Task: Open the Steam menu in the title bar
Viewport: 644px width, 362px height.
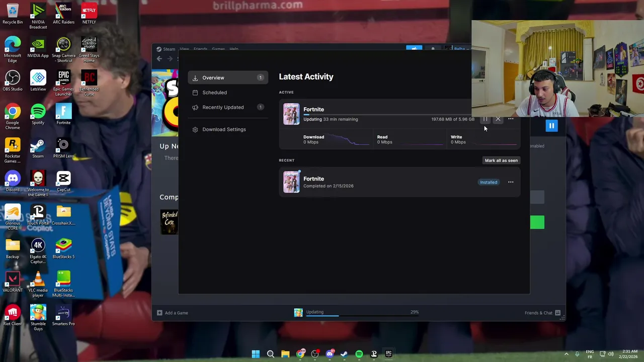Action: tap(166, 49)
